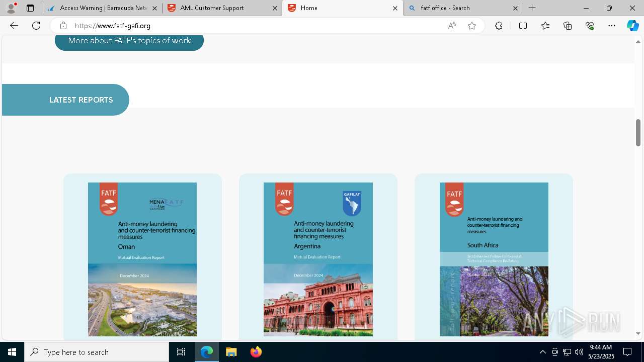Open the taskbar clock and date
Screen dimensions: 644x362
click(x=601, y=352)
